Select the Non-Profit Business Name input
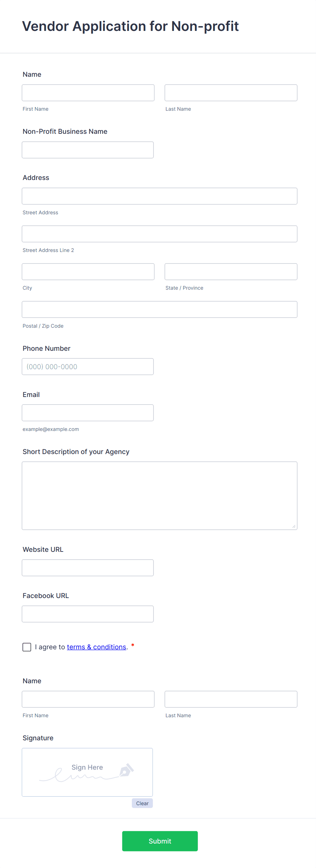This screenshot has height=868, width=316. coord(88,149)
